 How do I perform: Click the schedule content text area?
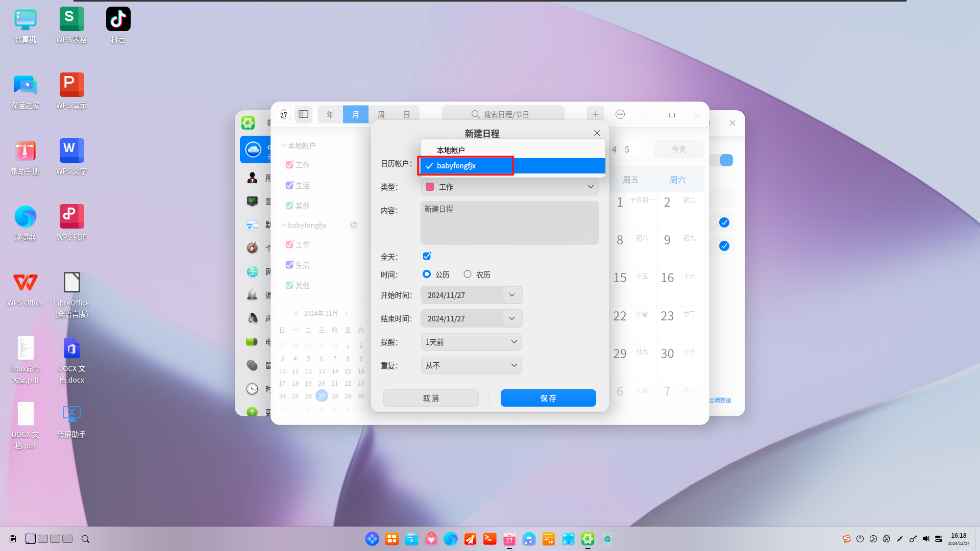(x=510, y=223)
